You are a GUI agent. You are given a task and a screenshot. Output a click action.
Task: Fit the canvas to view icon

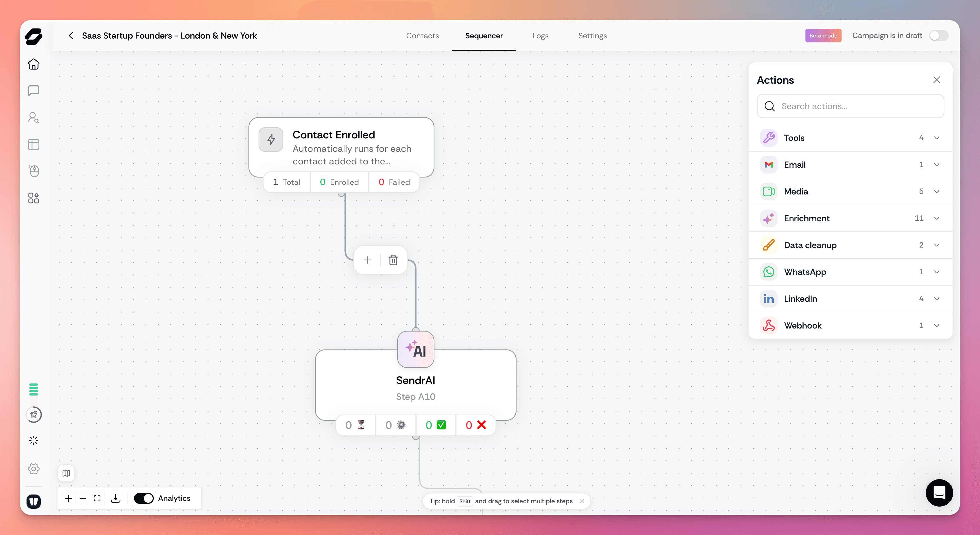point(97,498)
